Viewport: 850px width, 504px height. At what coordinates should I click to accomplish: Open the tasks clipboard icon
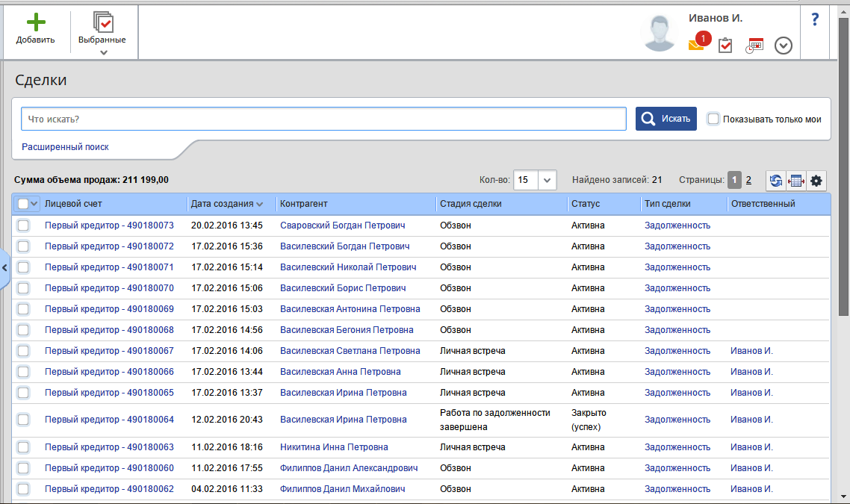[725, 46]
